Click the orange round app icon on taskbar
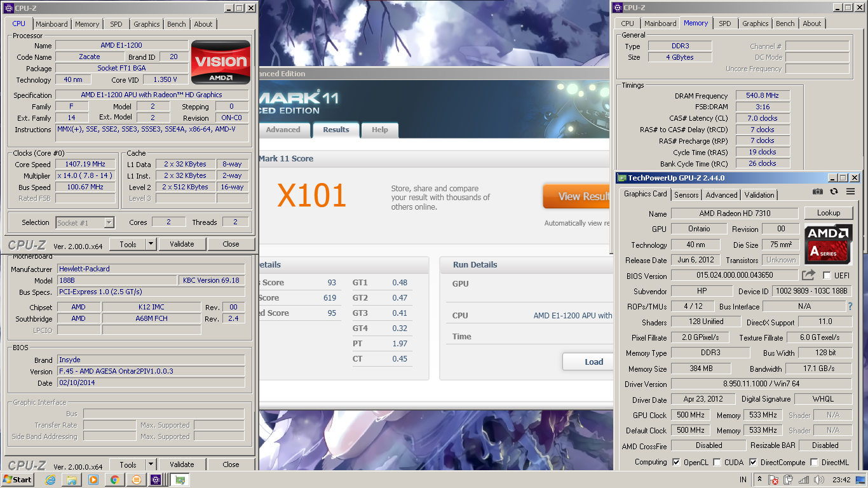The height and width of the screenshot is (488, 868). (135, 480)
